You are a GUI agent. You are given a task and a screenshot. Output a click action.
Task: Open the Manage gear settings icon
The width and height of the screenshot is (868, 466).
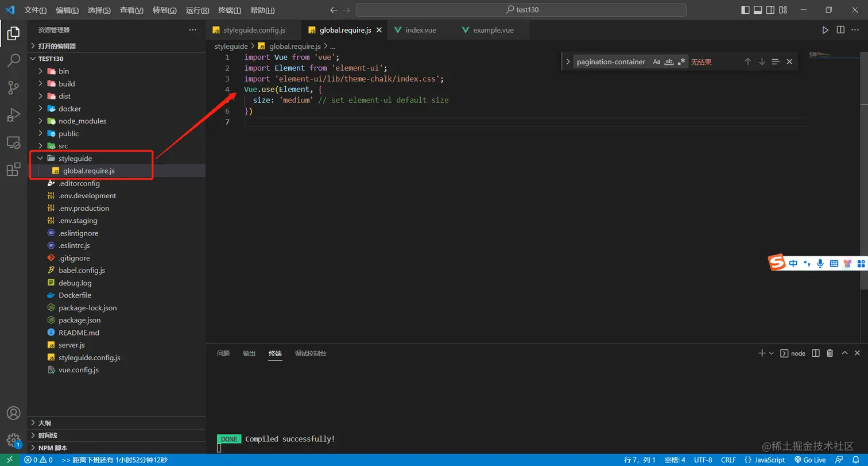click(x=13, y=440)
